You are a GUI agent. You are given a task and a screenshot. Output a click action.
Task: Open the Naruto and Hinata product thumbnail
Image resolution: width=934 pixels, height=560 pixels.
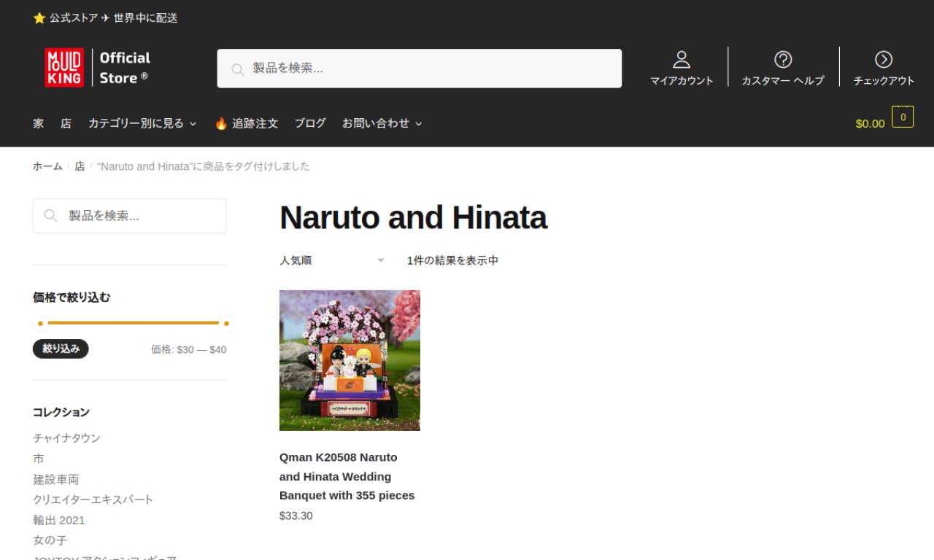pyautogui.click(x=350, y=360)
